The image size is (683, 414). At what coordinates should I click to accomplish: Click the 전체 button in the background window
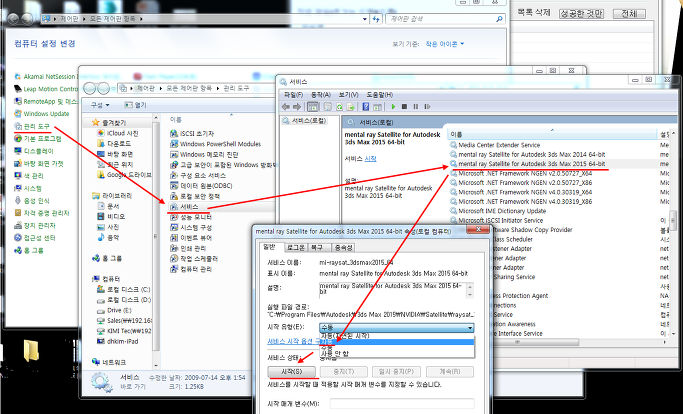pyautogui.click(x=629, y=14)
